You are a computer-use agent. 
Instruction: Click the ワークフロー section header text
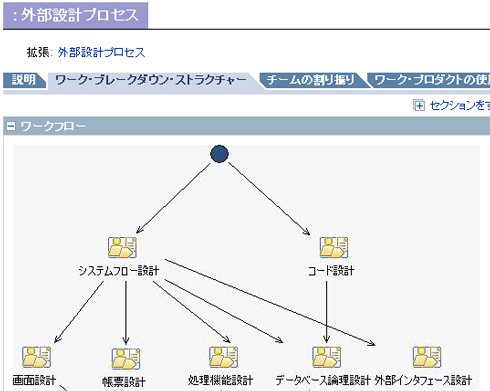[x=53, y=126]
